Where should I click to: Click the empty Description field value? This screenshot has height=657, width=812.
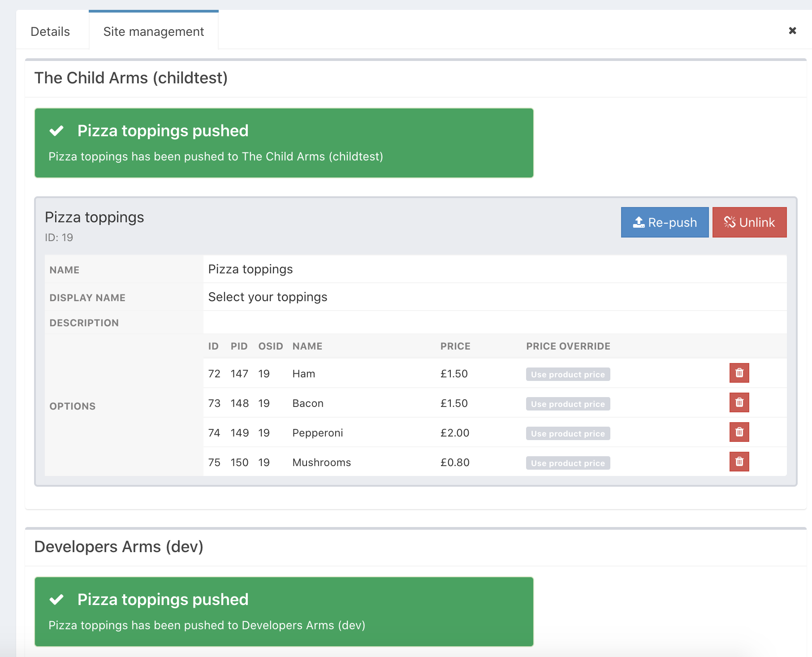493,323
